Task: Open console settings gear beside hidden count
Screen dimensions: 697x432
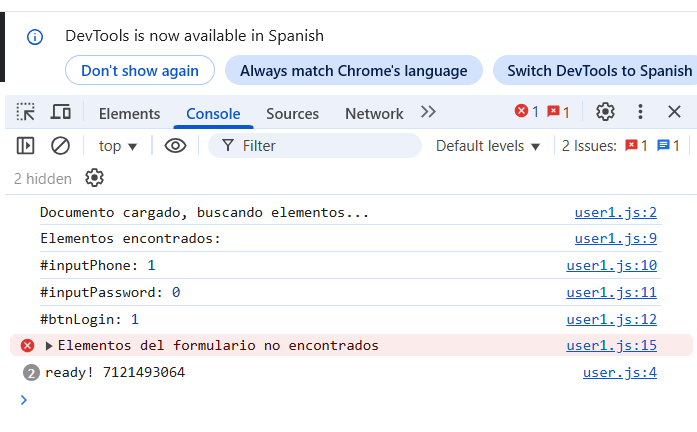Action: pyautogui.click(x=94, y=179)
